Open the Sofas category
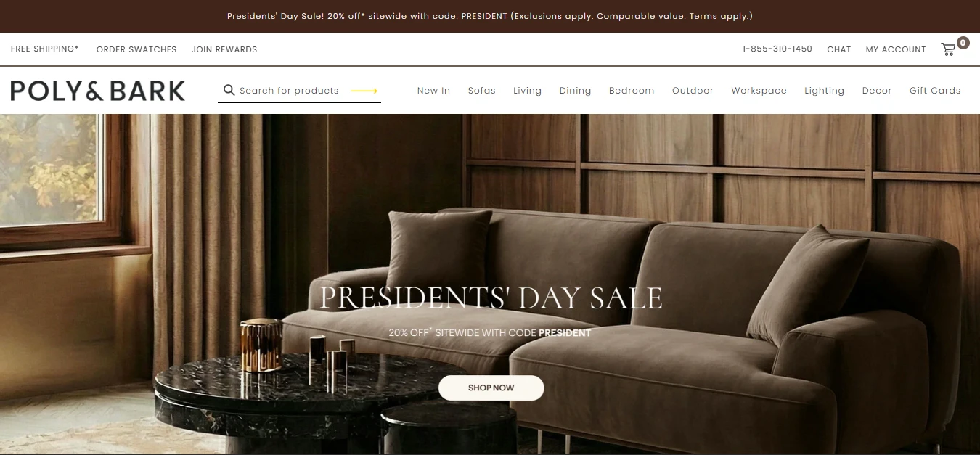This screenshot has width=980, height=455. [481, 91]
